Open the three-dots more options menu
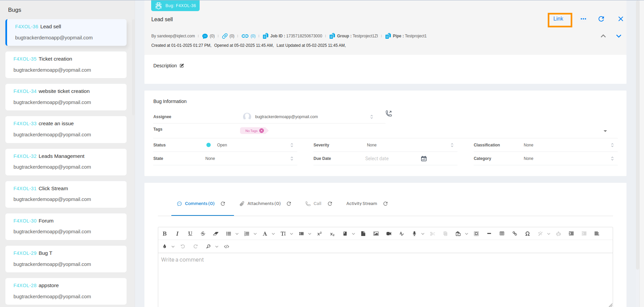Screen dimensions: 644x307 (583, 19)
